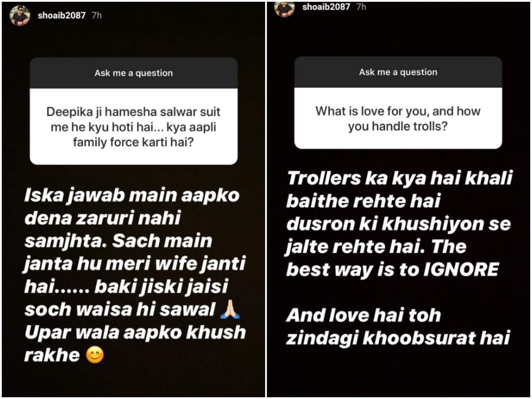The image size is (532, 399).
Task: Open the left story's profile avatar
Action: [x=20, y=16]
